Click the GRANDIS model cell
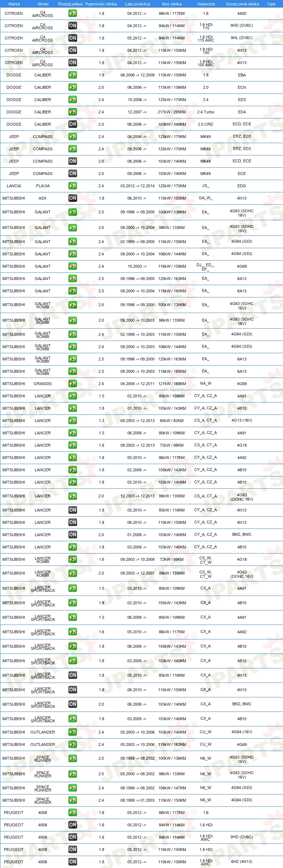 43,384
